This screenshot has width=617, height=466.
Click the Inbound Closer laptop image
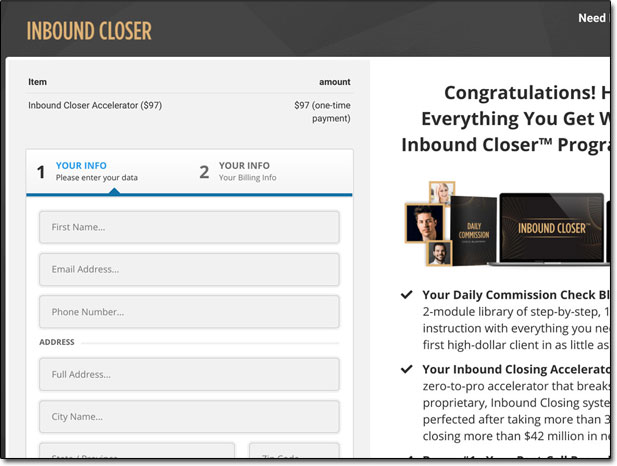click(x=551, y=229)
